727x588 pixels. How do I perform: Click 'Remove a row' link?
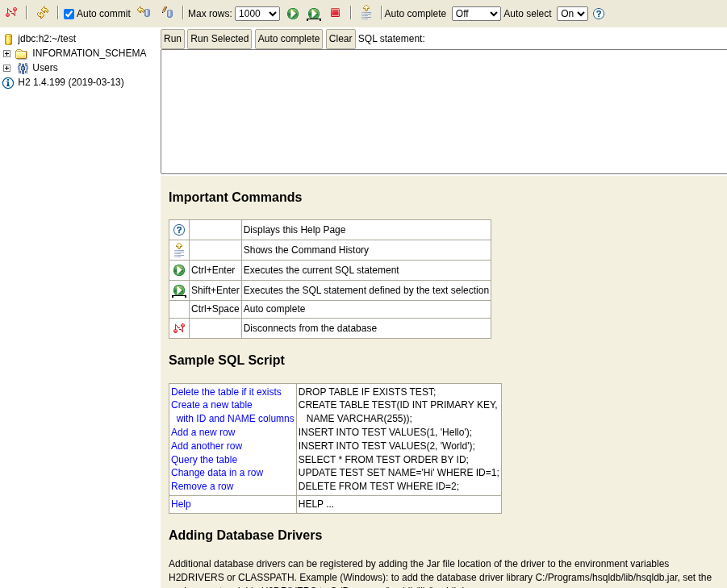coord(203,486)
